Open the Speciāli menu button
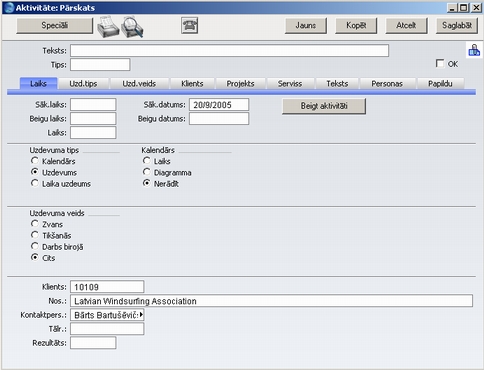This screenshot has width=484, height=370. click(x=55, y=26)
